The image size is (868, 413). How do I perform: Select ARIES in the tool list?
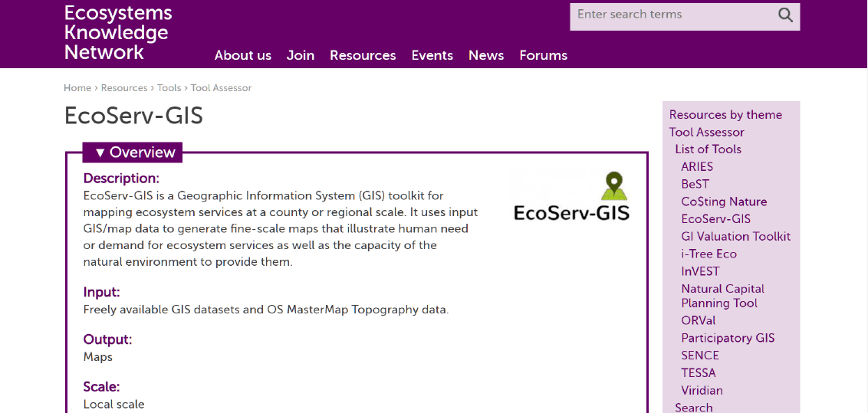[x=697, y=166]
